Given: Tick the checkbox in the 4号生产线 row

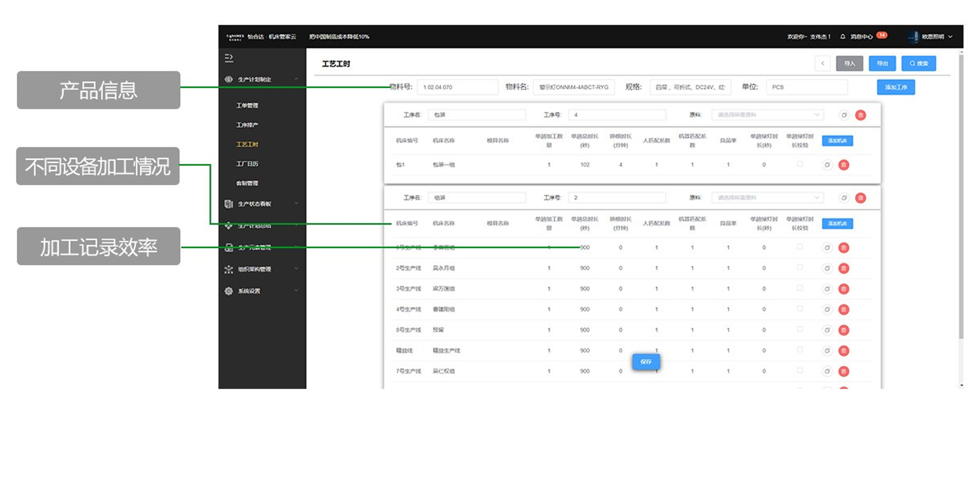Looking at the screenshot, I should tap(800, 309).
